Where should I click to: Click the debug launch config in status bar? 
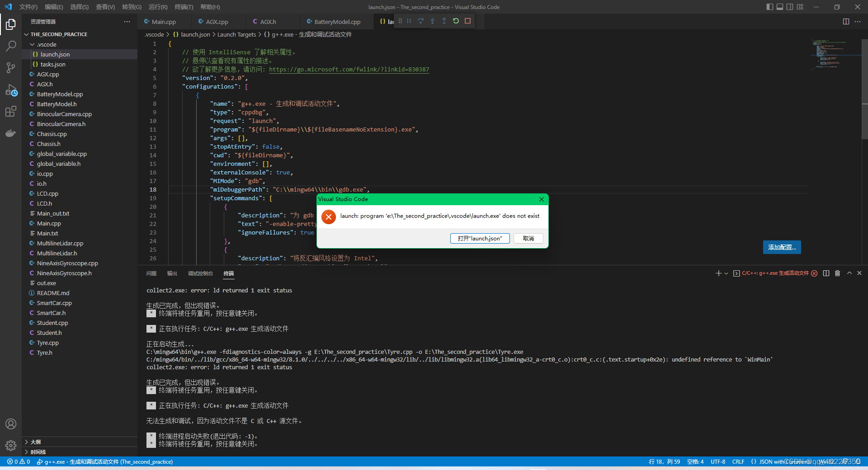tap(105, 461)
